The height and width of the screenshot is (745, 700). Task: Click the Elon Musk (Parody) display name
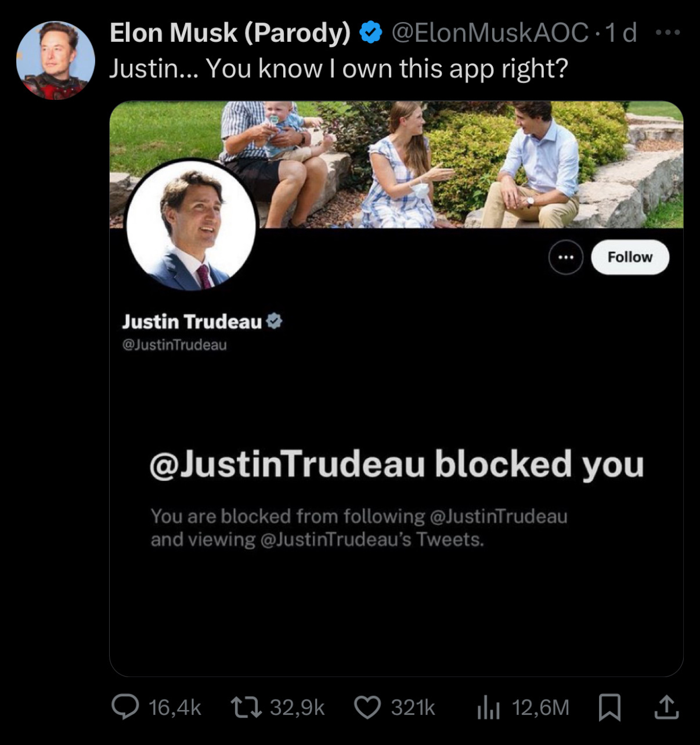(230, 33)
